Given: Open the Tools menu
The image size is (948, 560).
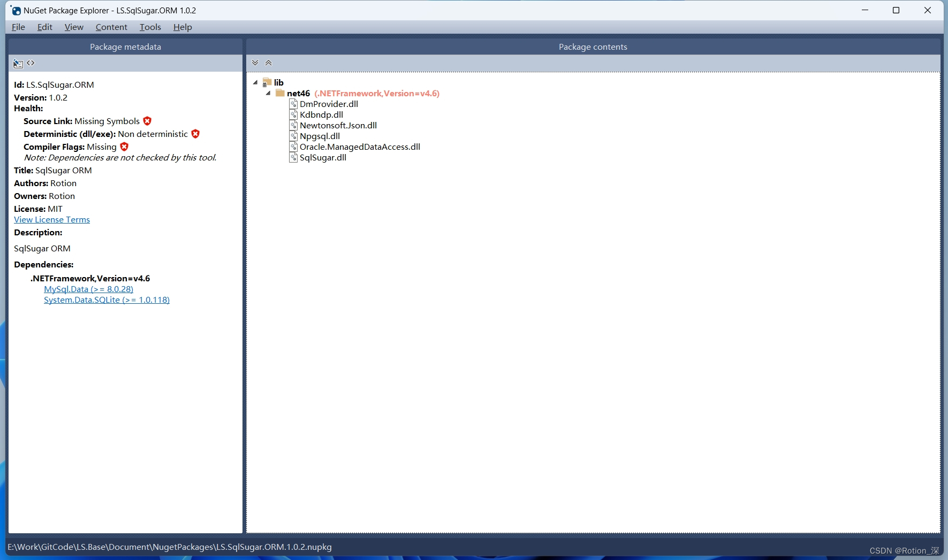Looking at the screenshot, I should (150, 27).
